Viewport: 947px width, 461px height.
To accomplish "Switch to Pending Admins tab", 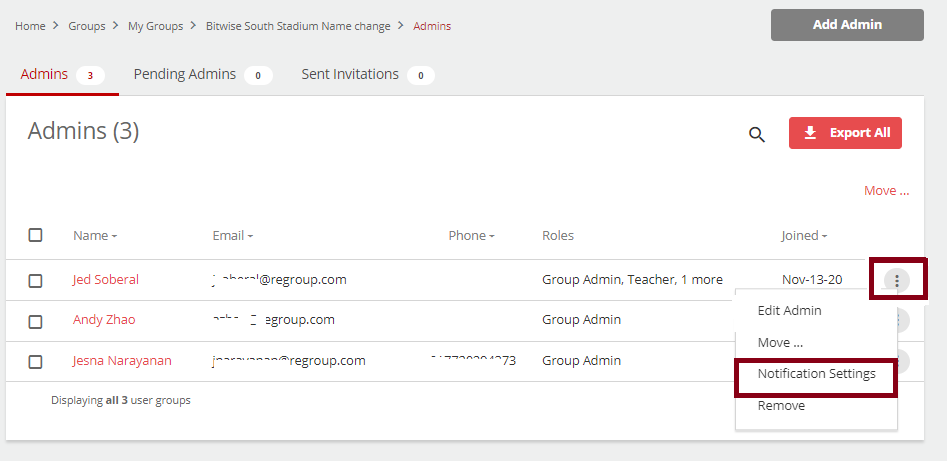I will tap(203, 75).
